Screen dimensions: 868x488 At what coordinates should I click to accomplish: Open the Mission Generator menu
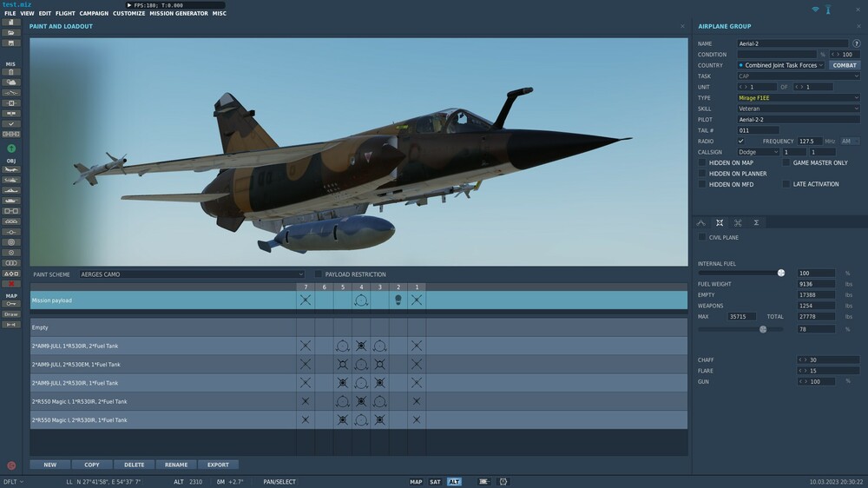[x=179, y=14]
